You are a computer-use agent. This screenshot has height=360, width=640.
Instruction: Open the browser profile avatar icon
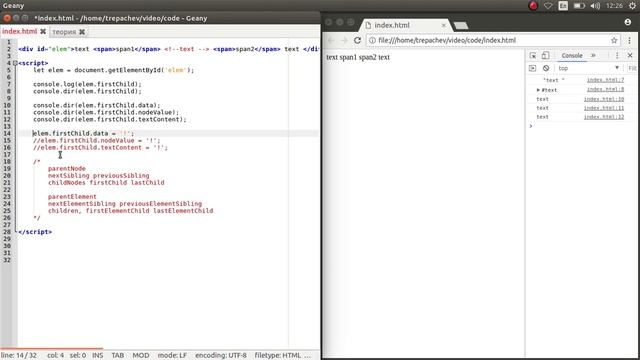(x=628, y=22)
